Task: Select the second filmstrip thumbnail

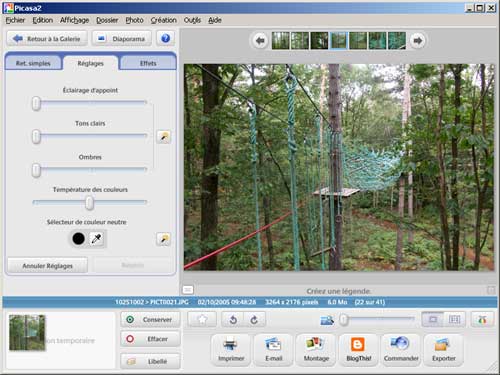Action: point(300,41)
